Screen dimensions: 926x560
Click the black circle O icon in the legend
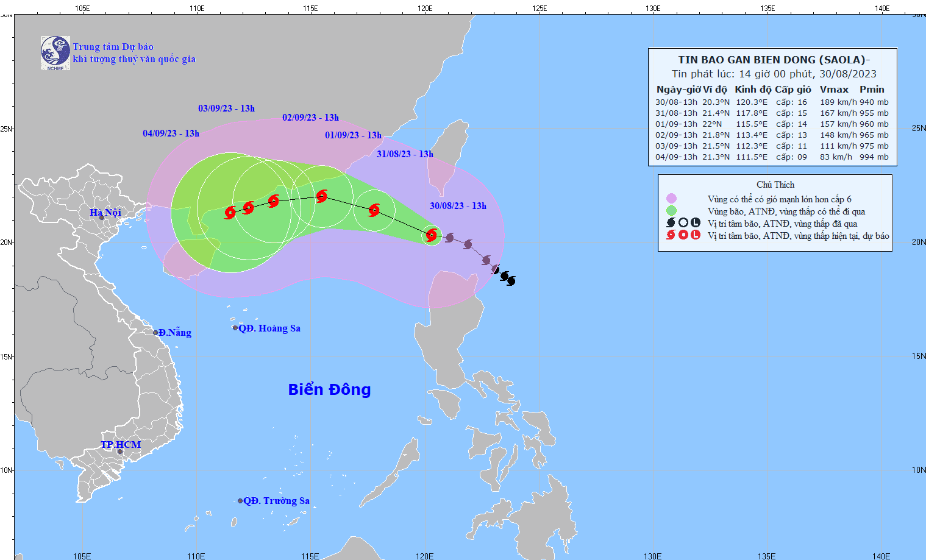tap(683, 223)
